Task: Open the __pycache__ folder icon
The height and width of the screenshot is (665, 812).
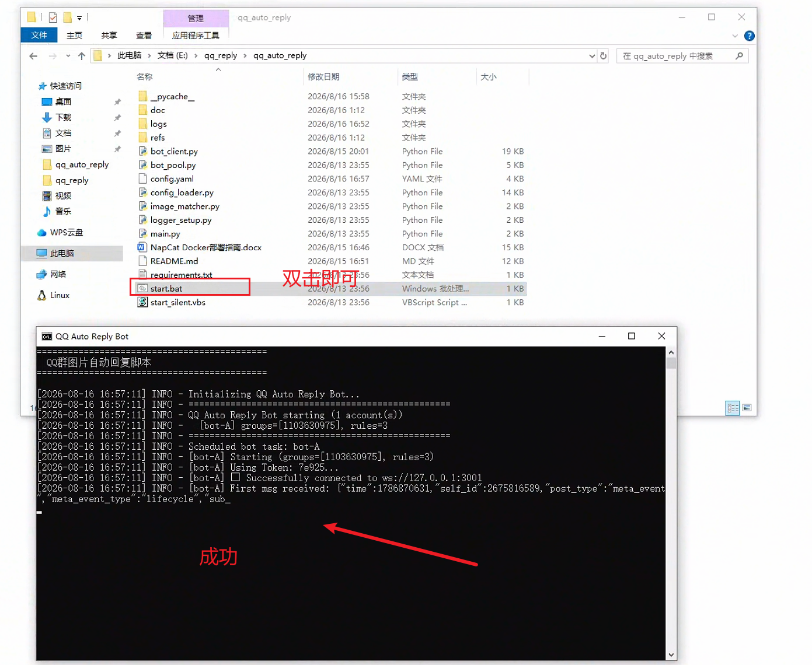Action: click(x=142, y=96)
